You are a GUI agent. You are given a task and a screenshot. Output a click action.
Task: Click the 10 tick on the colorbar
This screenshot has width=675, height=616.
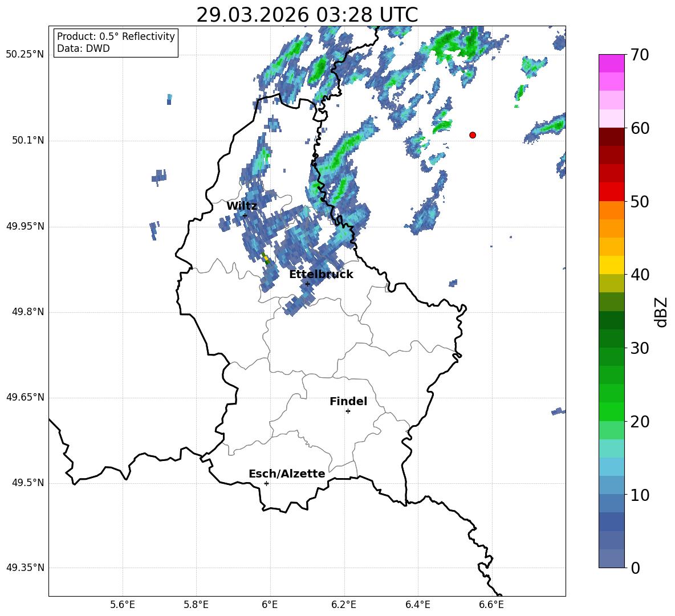[x=640, y=495]
